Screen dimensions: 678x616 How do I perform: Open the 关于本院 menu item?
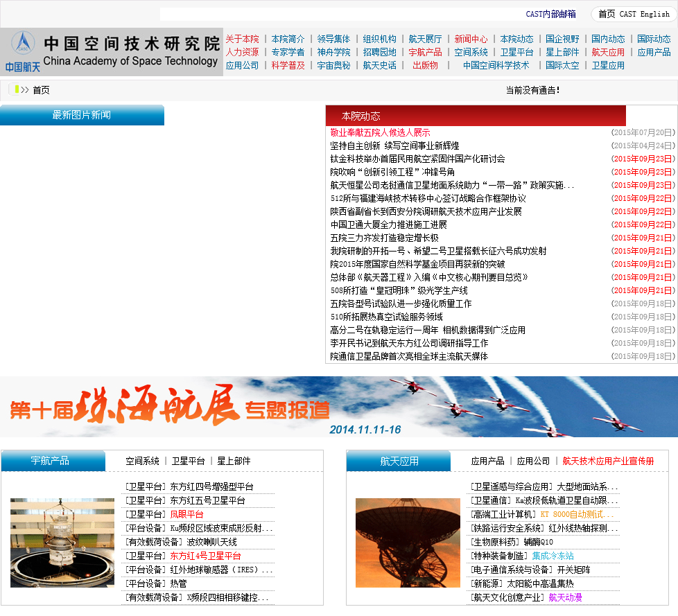click(x=242, y=39)
